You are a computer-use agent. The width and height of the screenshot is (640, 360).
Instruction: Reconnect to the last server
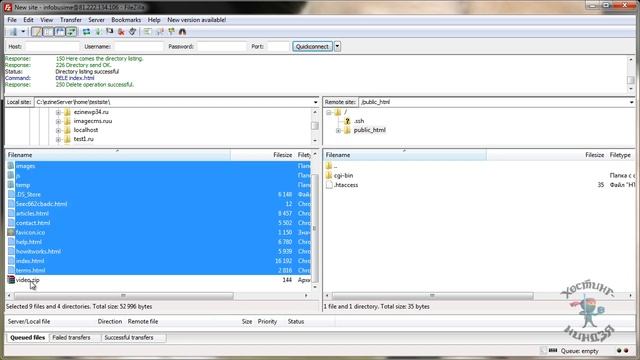pyautogui.click(x=132, y=31)
